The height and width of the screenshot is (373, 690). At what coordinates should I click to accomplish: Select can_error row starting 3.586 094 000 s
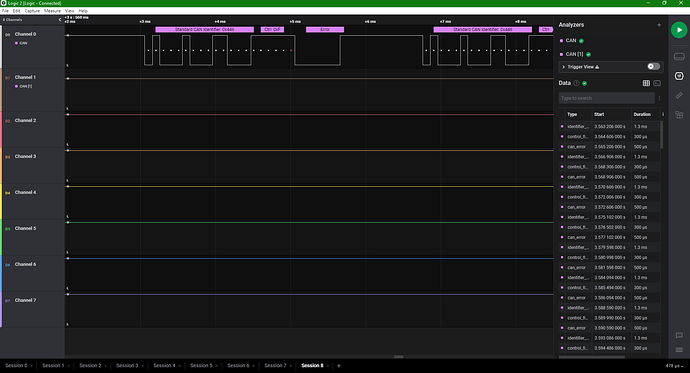tap(609, 298)
